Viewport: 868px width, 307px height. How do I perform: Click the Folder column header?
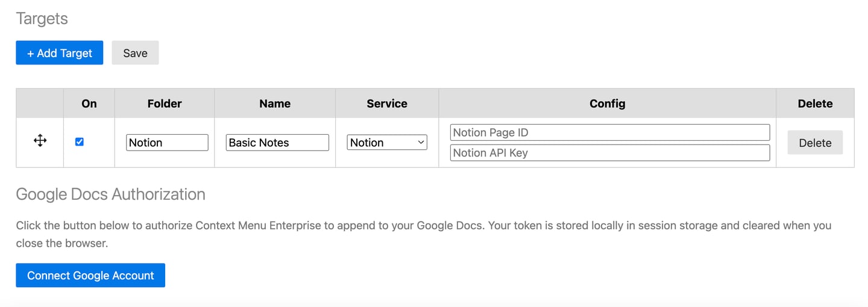[x=165, y=104]
